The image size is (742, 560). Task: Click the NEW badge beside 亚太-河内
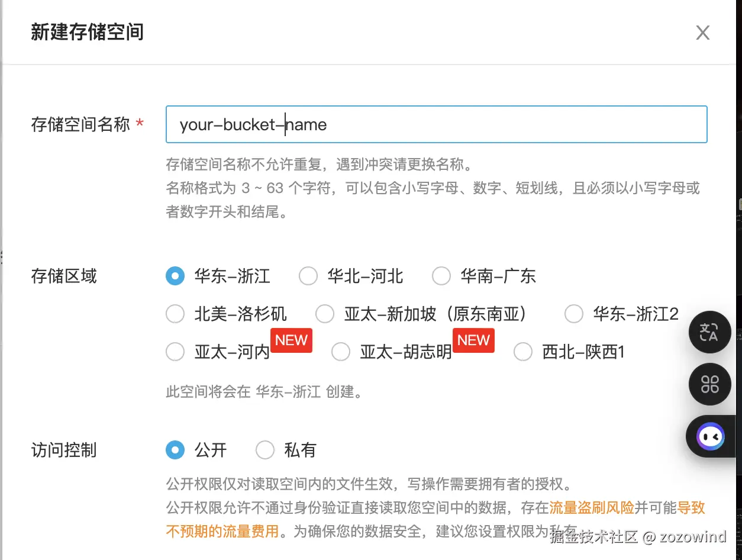(x=291, y=340)
